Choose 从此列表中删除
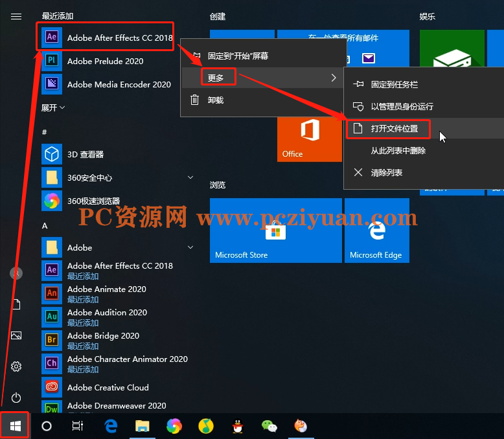Screen dimensions: 504x439 click(424, 150)
